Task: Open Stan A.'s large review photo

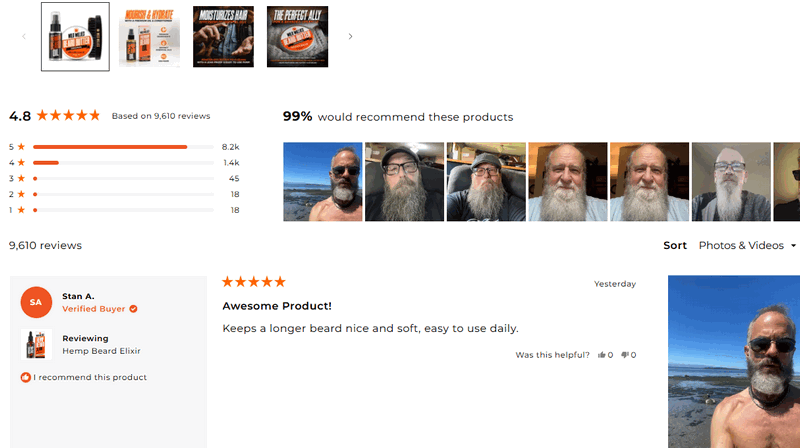Action: coord(734,361)
